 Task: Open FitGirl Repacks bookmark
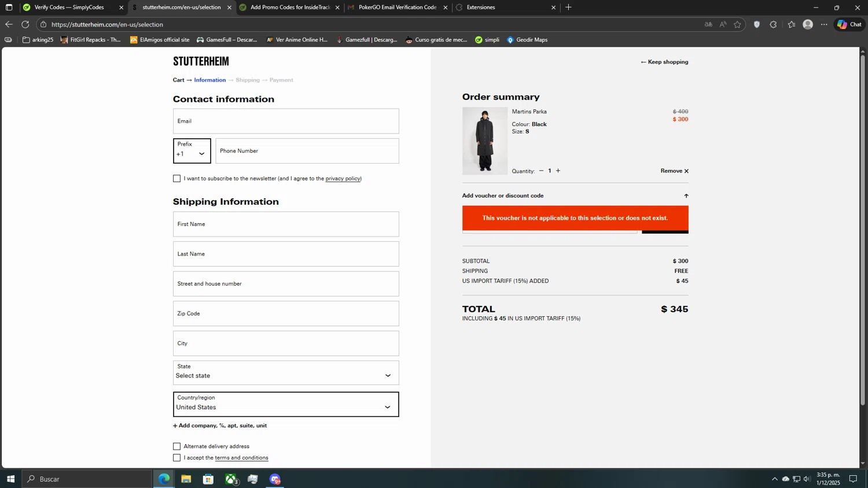coord(91,40)
